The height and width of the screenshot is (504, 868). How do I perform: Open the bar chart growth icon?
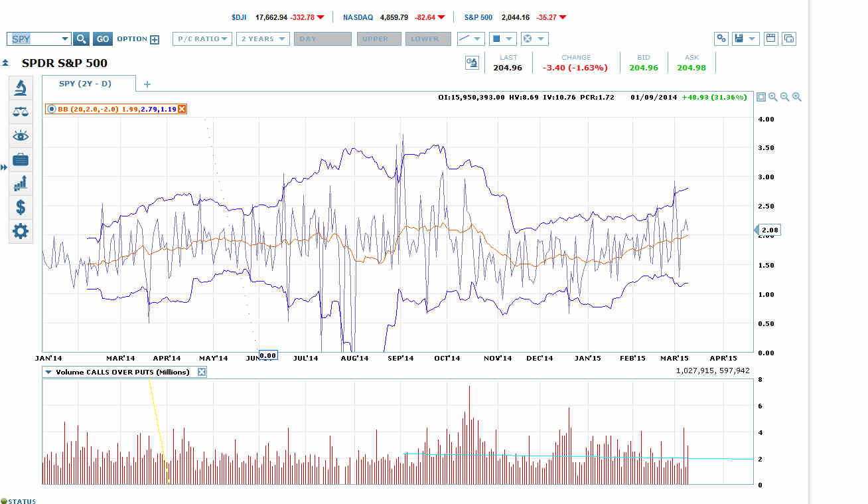tap(21, 183)
